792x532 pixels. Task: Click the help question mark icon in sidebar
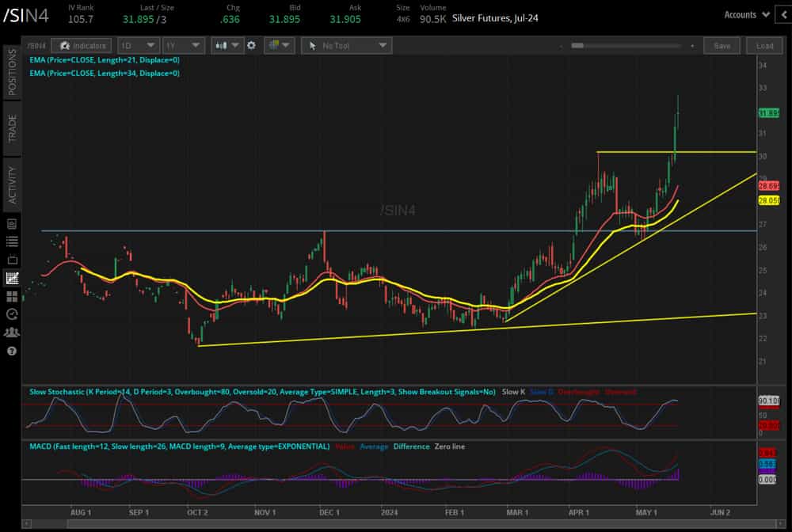(11, 350)
